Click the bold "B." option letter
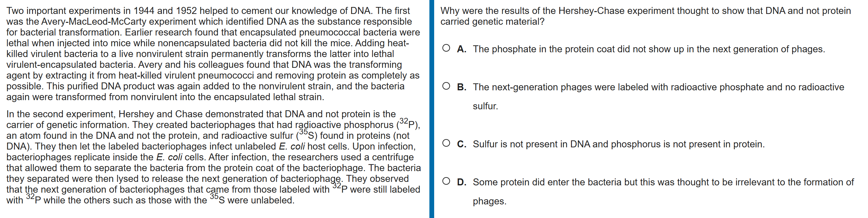 pos(462,87)
